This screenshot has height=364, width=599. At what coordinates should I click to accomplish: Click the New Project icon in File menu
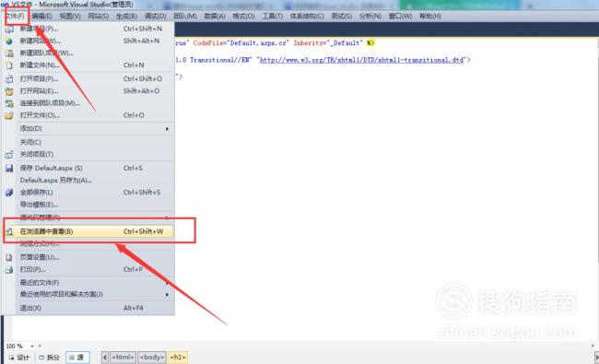click(9, 29)
